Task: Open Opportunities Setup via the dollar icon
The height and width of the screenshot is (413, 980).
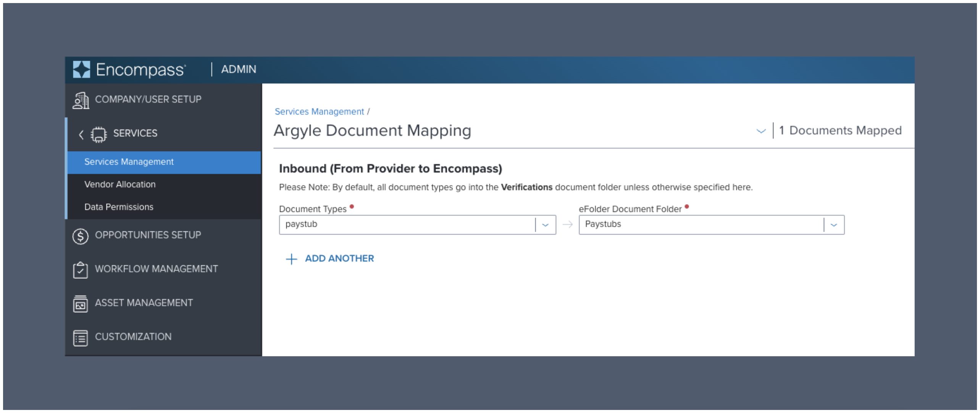Action: [x=80, y=236]
